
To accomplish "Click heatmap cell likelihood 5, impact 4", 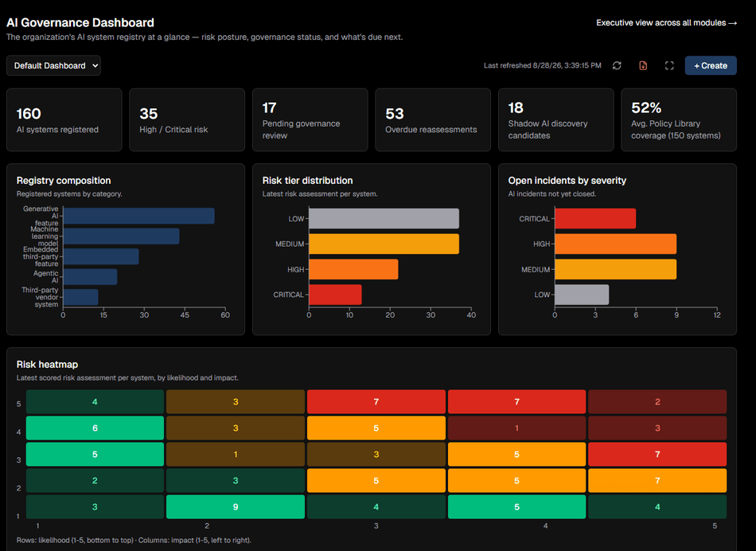I will point(516,402).
